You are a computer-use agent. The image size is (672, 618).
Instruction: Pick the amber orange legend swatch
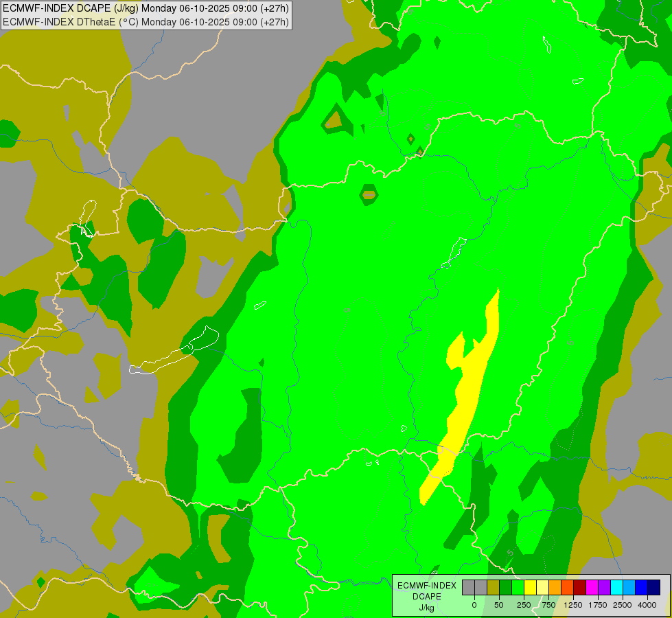coord(555,588)
